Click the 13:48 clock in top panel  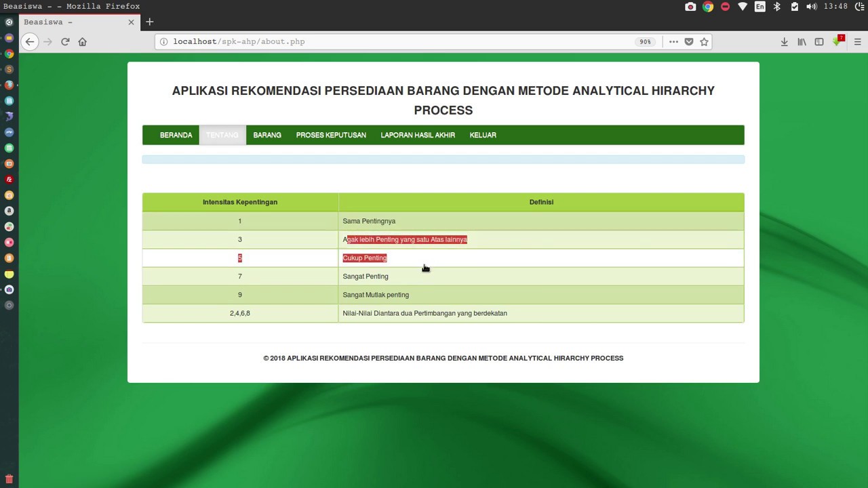tap(835, 7)
